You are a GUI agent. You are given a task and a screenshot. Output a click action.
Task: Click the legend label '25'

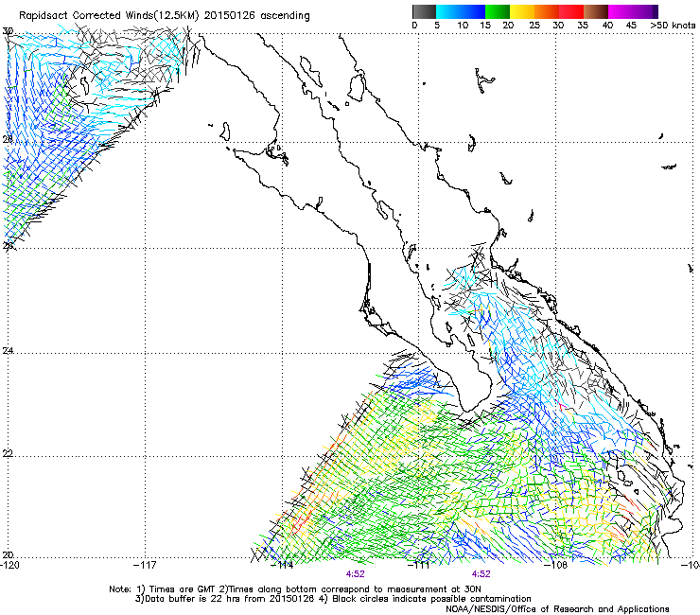(x=534, y=26)
